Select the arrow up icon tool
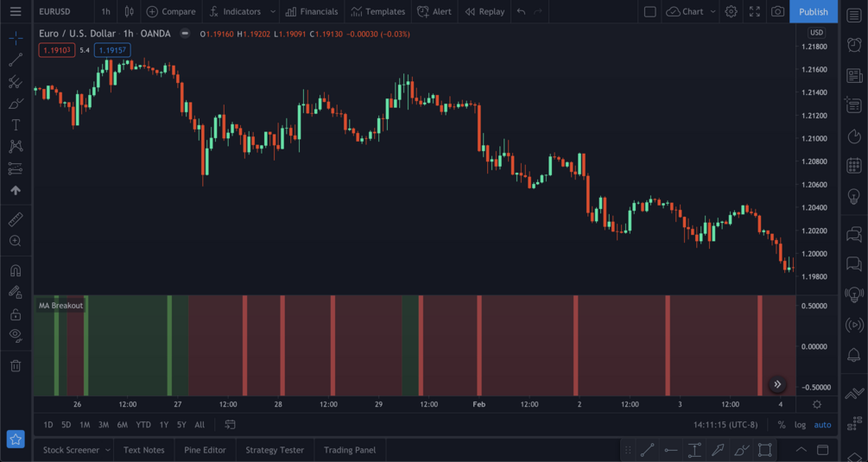The width and height of the screenshot is (868, 462). (x=16, y=190)
